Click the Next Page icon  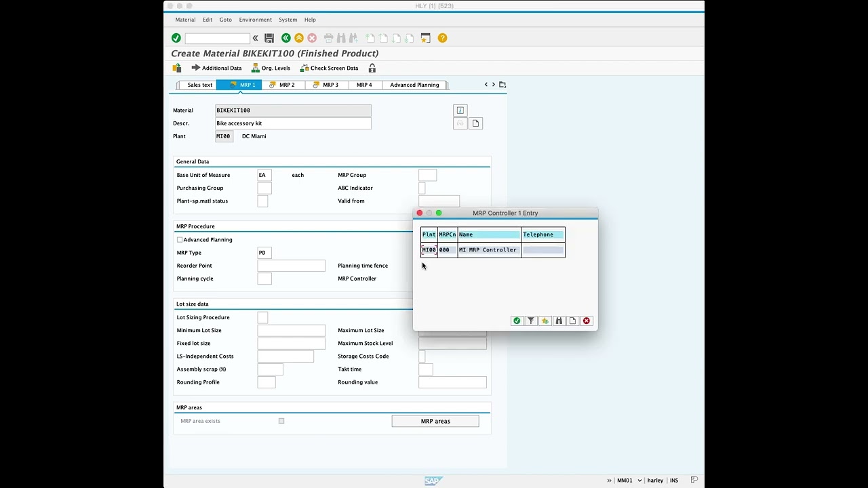pyautogui.click(x=396, y=38)
